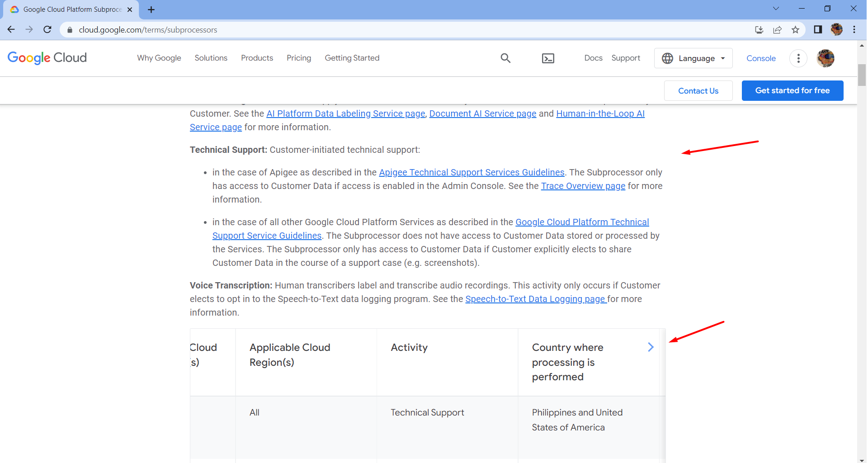The height and width of the screenshot is (463, 868).
Task: Open the share this page icon
Action: [x=778, y=29]
